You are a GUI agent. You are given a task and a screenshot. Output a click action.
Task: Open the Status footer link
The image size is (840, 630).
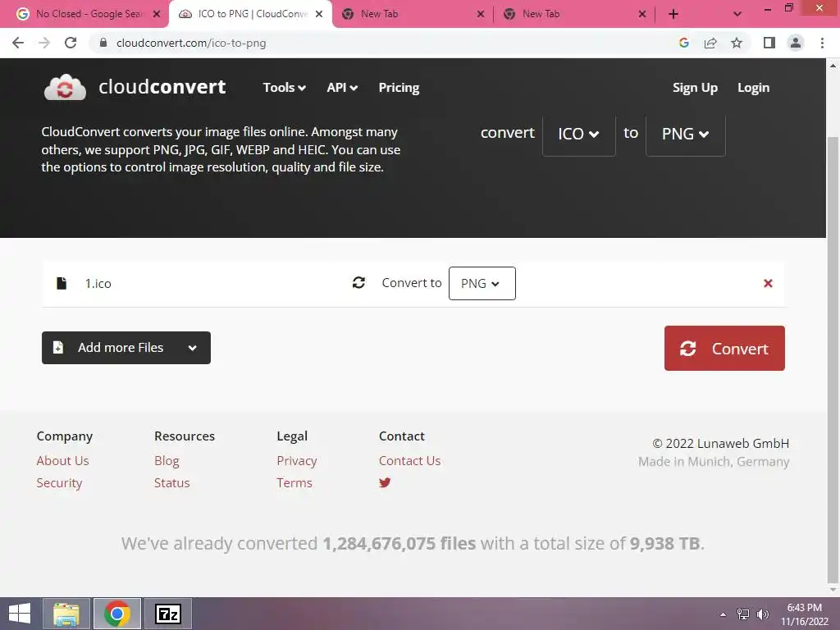pos(172,482)
